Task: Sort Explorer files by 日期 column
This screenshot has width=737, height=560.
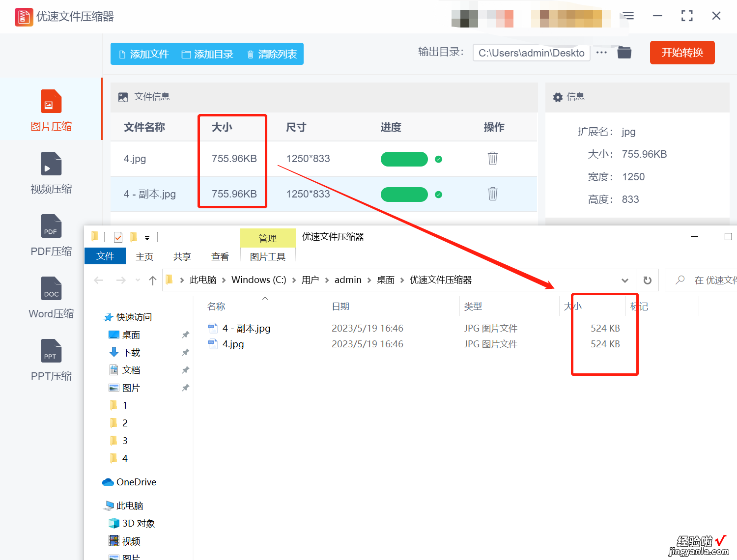Action: click(340, 307)
